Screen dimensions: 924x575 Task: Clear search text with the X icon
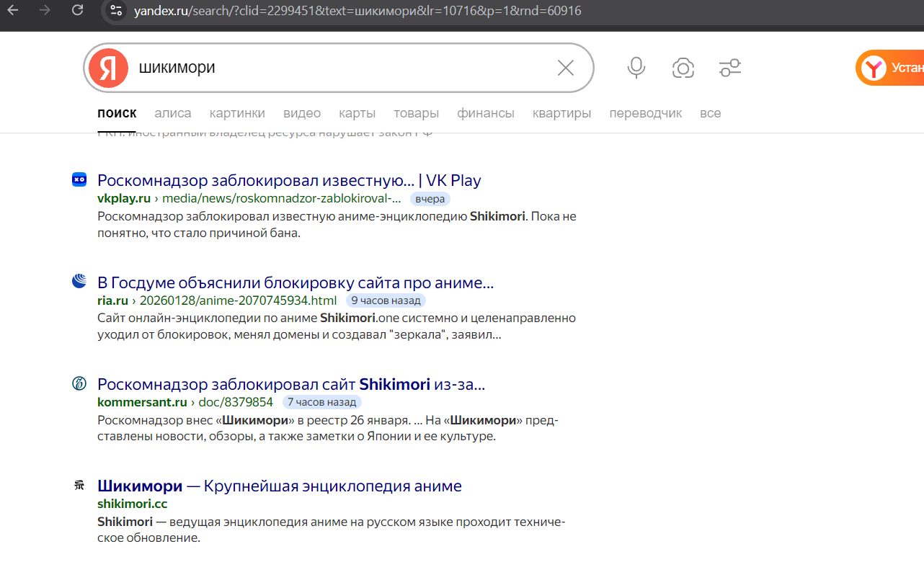(x=566, y=68)
